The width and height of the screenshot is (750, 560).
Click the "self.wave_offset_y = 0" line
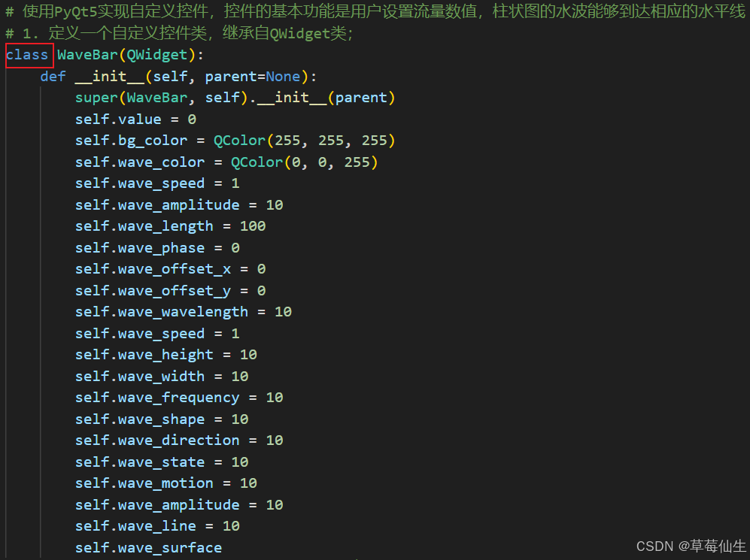point(170,290)
